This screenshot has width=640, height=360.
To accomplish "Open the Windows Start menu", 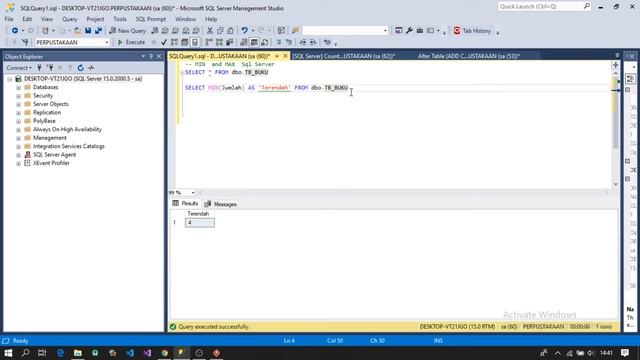I will tap(8, 353).
